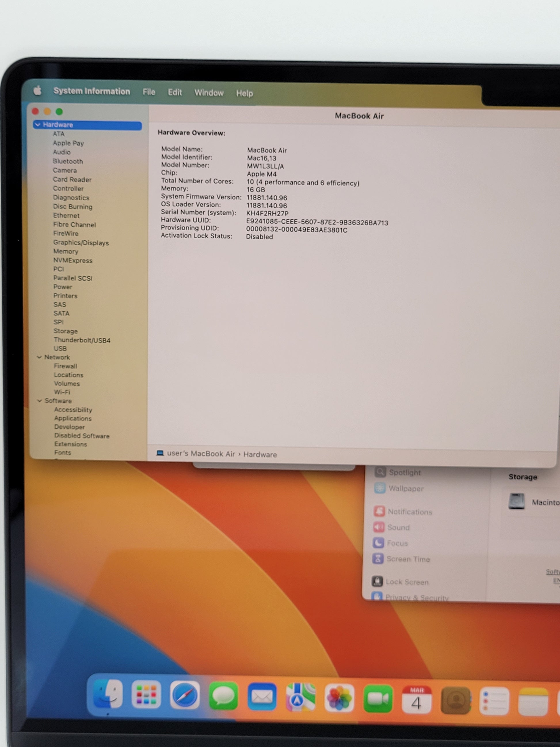Select Wi-Fi under Network

pyautogui.click(x=62, y=392)
